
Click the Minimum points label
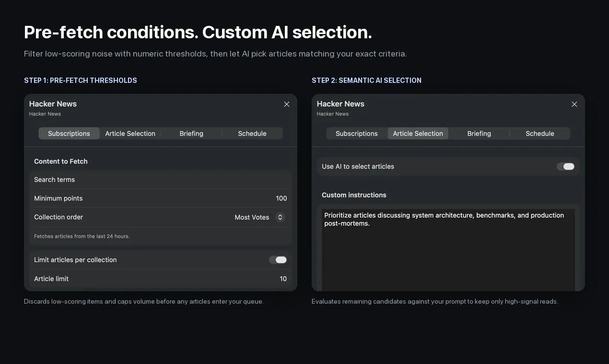pyautogui.click(x=59, y=198)
